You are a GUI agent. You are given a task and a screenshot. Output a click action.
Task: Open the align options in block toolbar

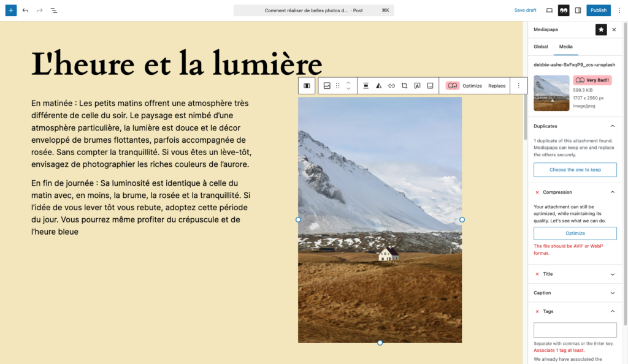[x=366, y=86]
